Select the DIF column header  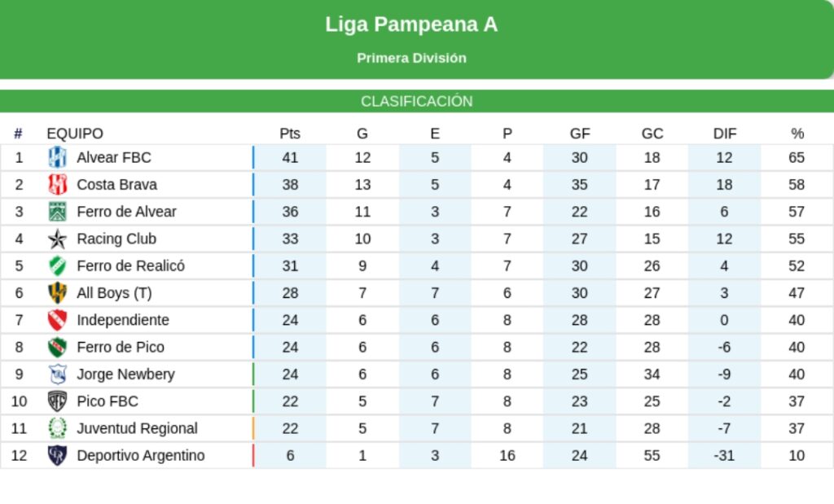point(724,134)
